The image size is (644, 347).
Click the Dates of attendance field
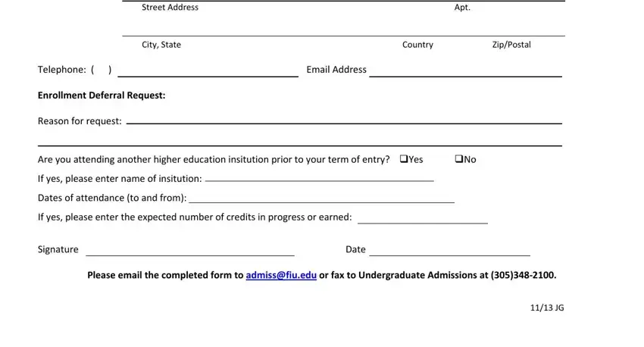[x=321, y=197]
